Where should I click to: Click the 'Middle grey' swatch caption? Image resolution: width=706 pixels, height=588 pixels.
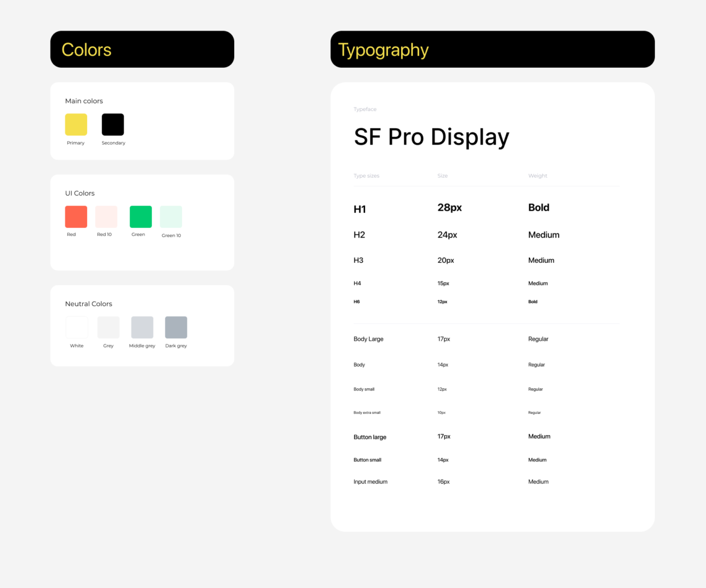pyautogui.click(x=142, y=346)
